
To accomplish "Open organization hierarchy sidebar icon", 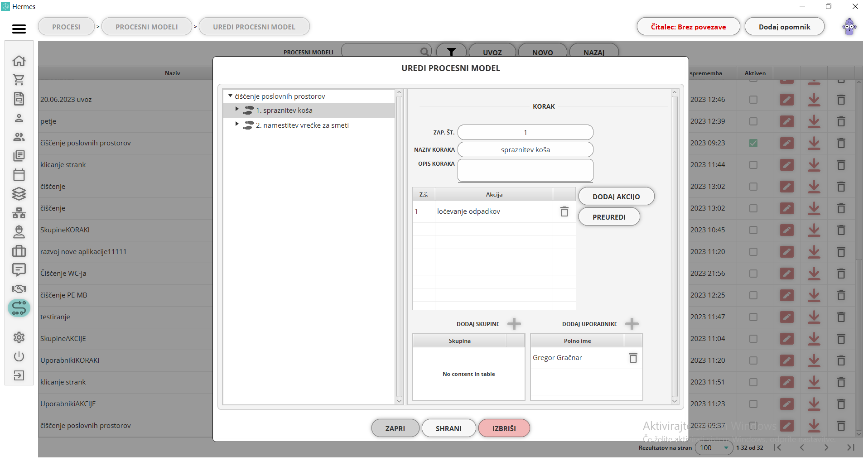I will pos(19,213).
